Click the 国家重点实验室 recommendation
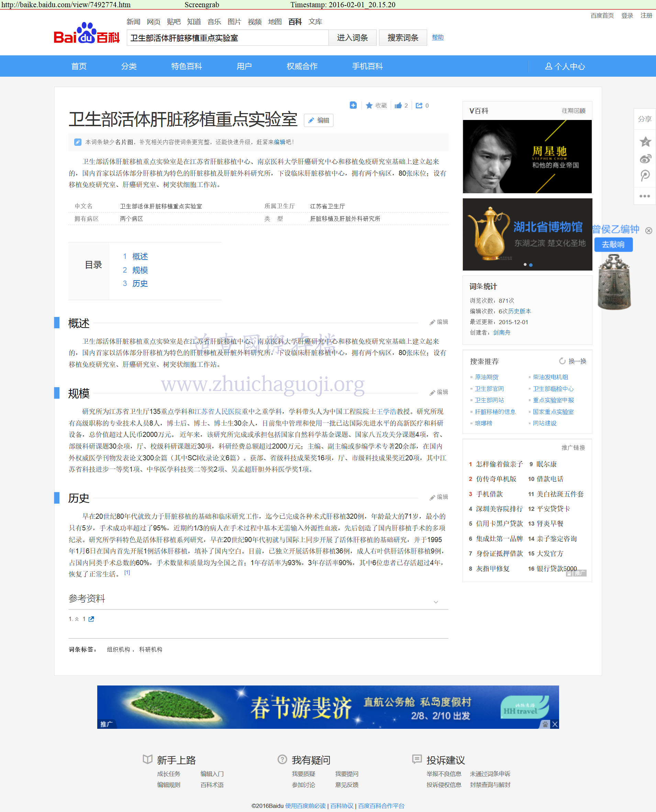The height and width of the screenshot is (812, 656). (553, 412)
